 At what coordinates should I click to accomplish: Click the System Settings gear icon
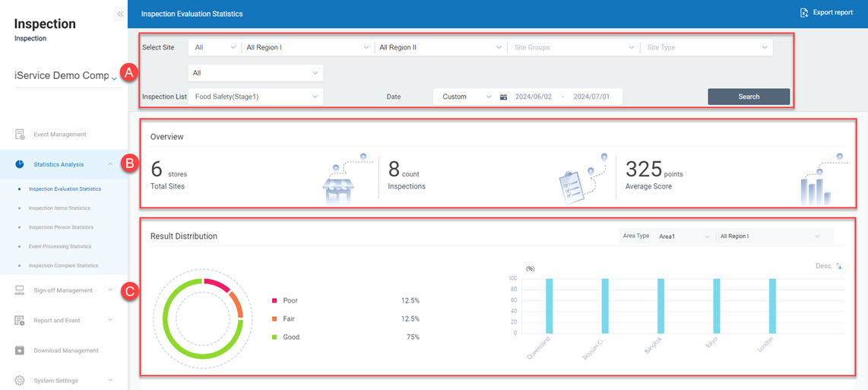20,380
